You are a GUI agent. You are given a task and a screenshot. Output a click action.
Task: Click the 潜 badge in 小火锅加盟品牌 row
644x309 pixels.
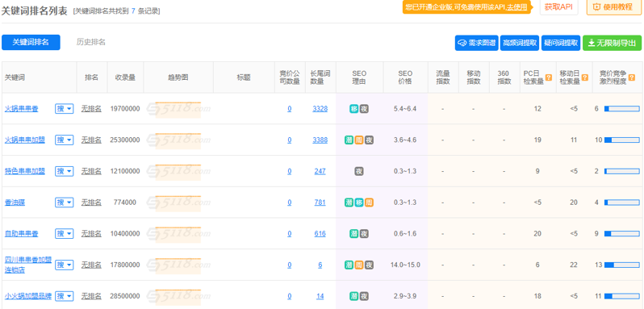tap(354, 296)
